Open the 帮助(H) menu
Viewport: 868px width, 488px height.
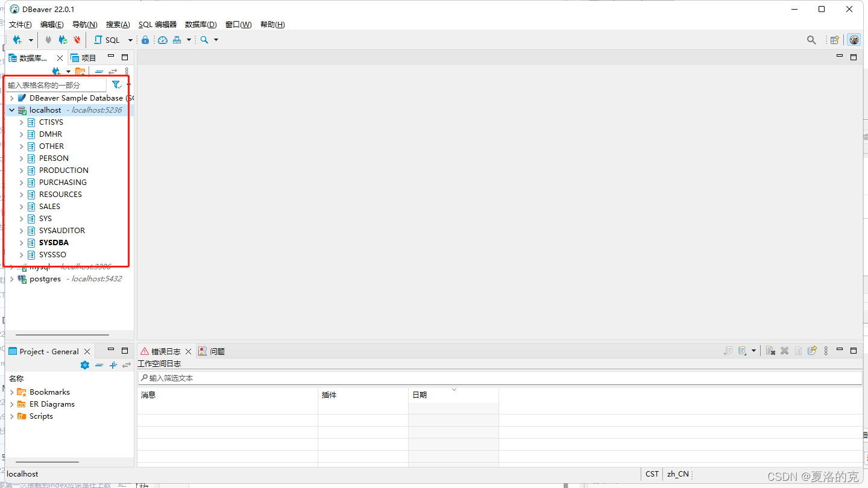pos(272,25)
